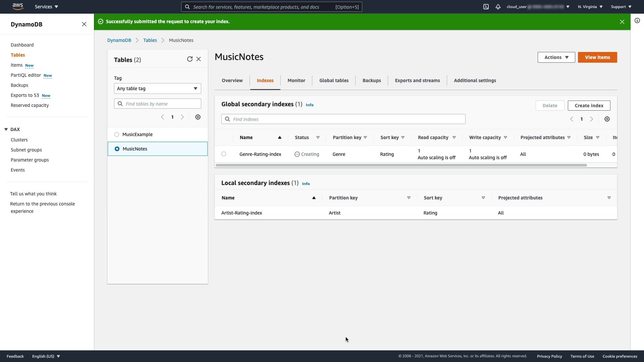Viewport: 644px width, 362px height.
Task: Click the View items button
Action: 597,57
